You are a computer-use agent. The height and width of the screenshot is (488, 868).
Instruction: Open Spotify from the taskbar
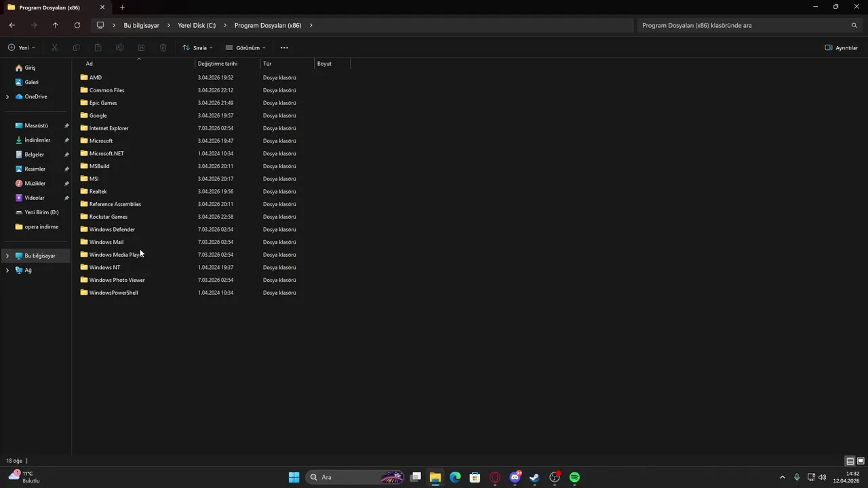pos(574,477)
